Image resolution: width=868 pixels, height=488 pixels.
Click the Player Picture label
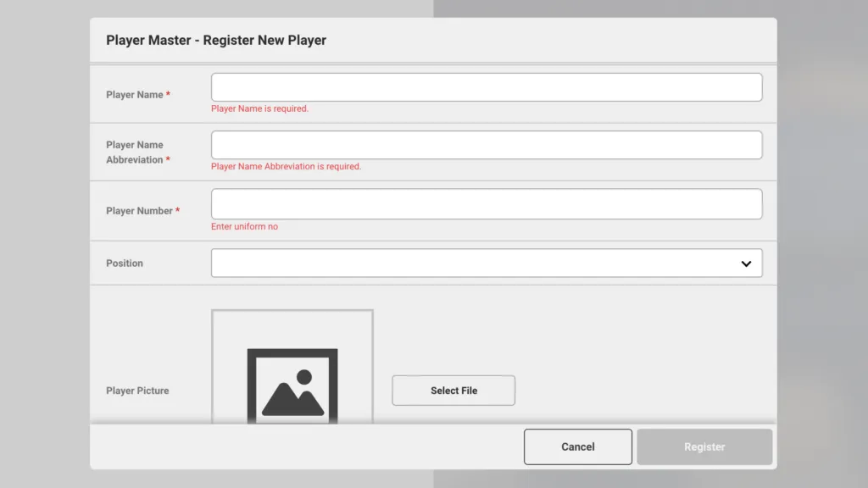click(137, 391)
